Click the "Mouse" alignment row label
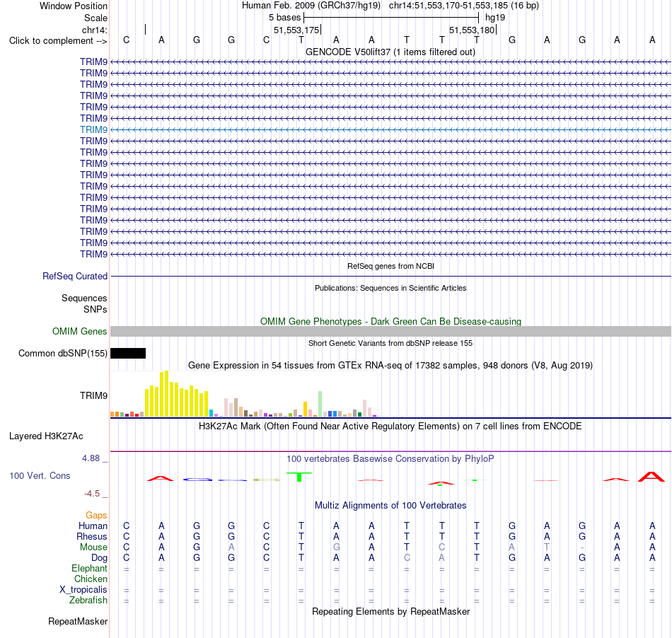 point(93,547)
